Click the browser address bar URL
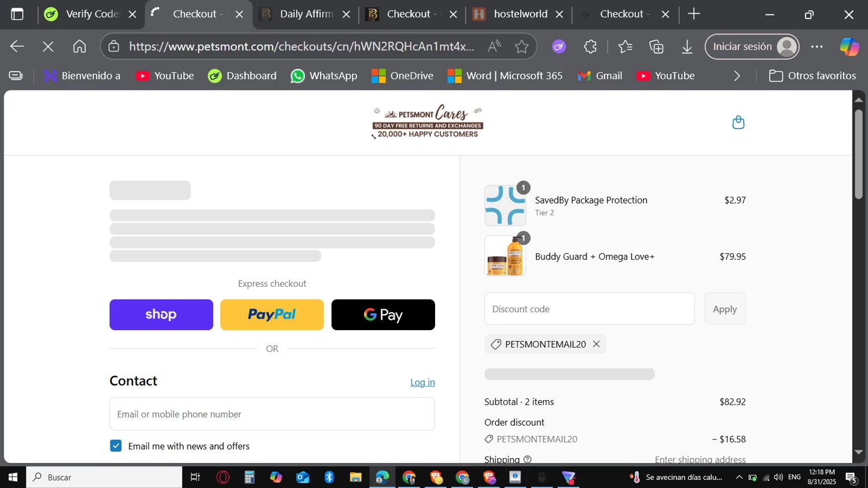The image size is (868, 488). pos(301,46)
